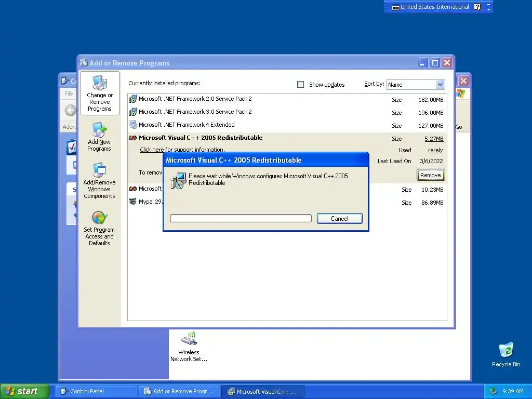Click the 3/6/2022 last used date
The width and height of the screenshot is (532, 399).
coord(431,161)
